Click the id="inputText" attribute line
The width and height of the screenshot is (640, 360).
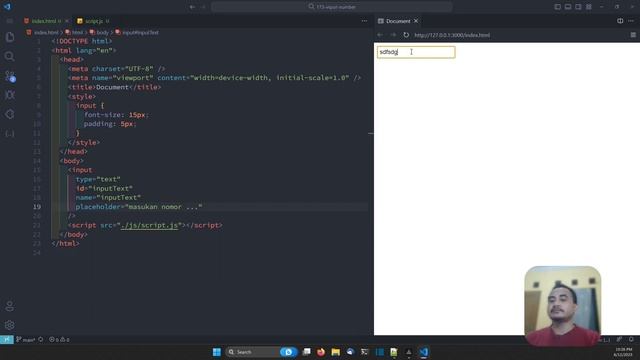pyautogui.click(x=104, y=189)
